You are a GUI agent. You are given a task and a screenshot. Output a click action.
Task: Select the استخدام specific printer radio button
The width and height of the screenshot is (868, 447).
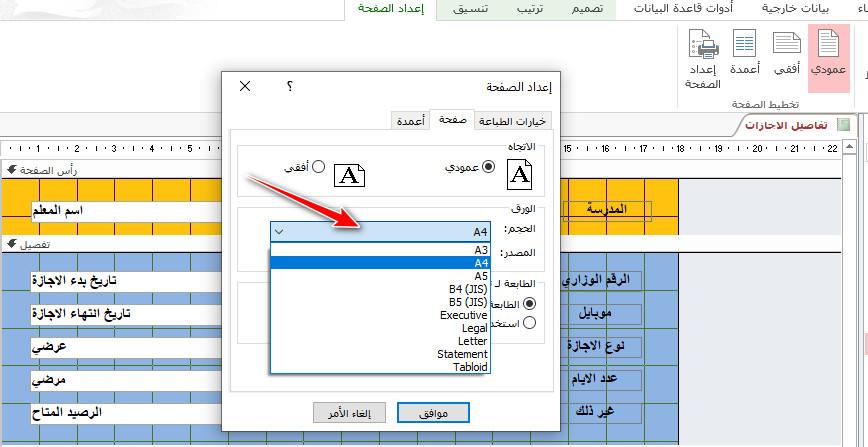click(530, 322)
